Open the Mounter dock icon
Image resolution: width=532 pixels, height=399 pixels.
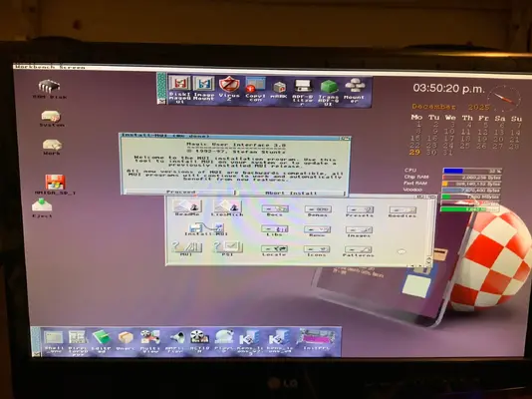355,91
